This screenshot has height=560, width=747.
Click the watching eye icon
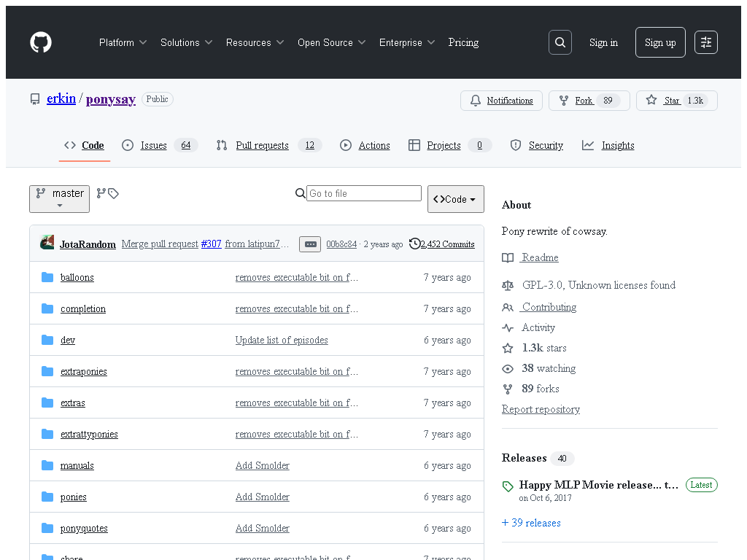click(508, 368)
